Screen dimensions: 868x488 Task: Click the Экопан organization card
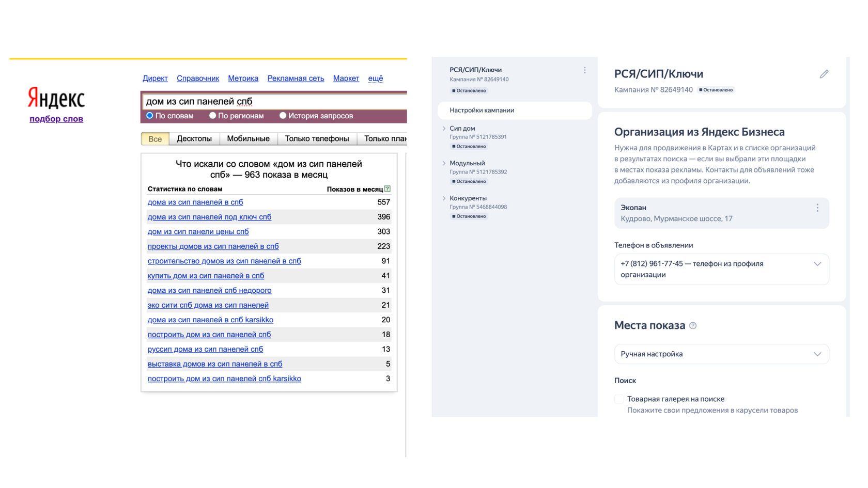(x=721, y=213)
